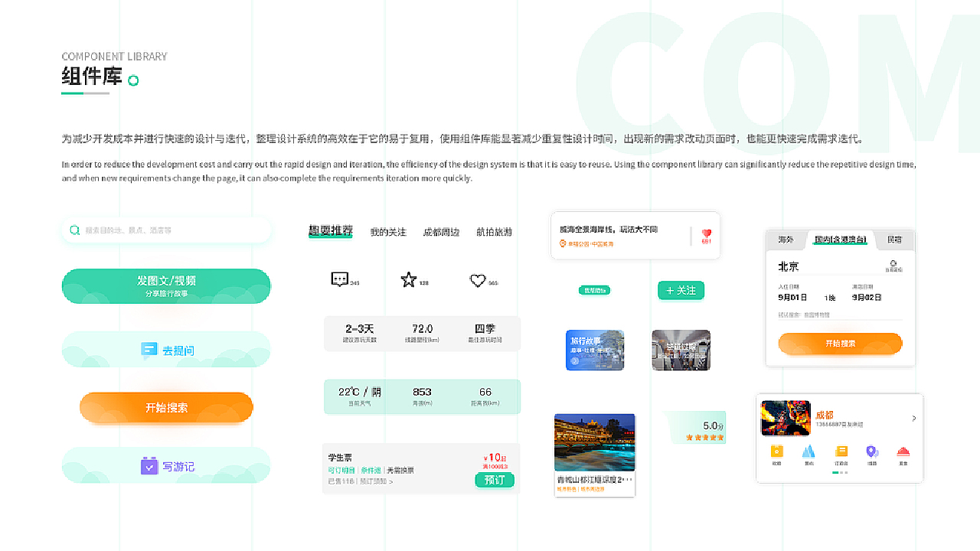Click the red heart icon on the 威海 card

click(707, 233)
